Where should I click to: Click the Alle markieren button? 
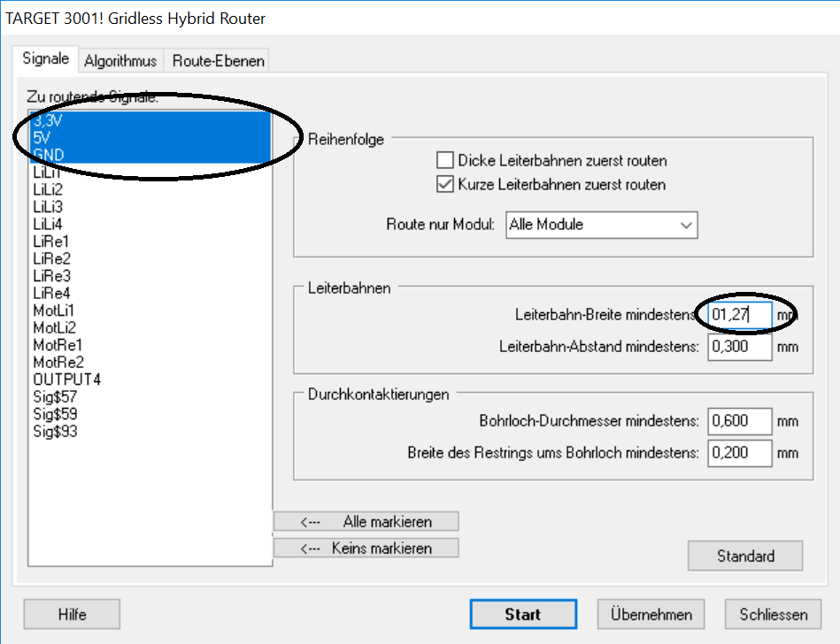366,521
